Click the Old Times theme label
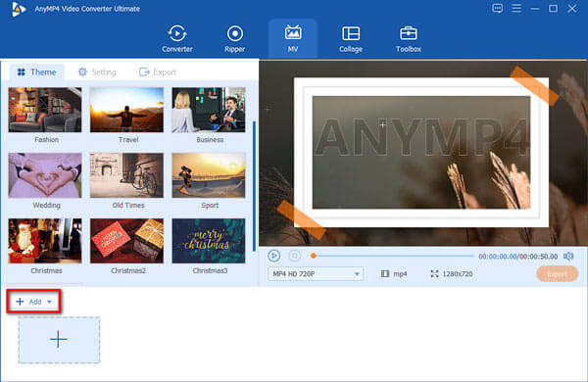The image size is (588, 382). (128, 205)
